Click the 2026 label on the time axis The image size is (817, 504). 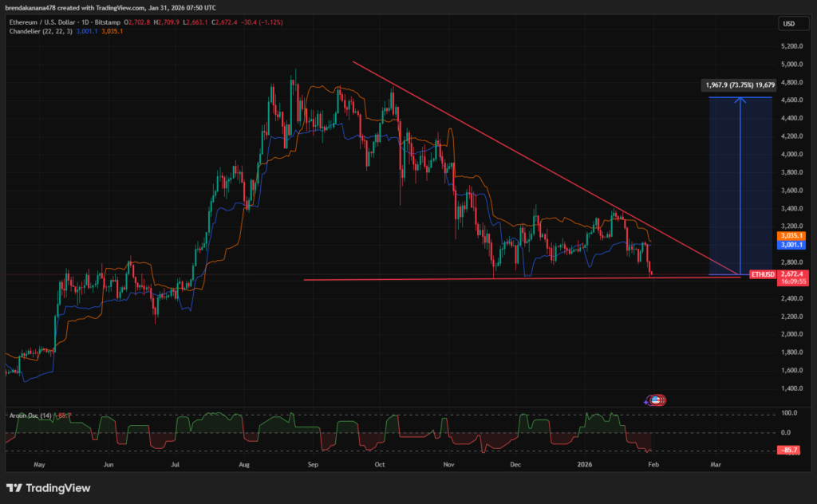[x=585, y=464]
